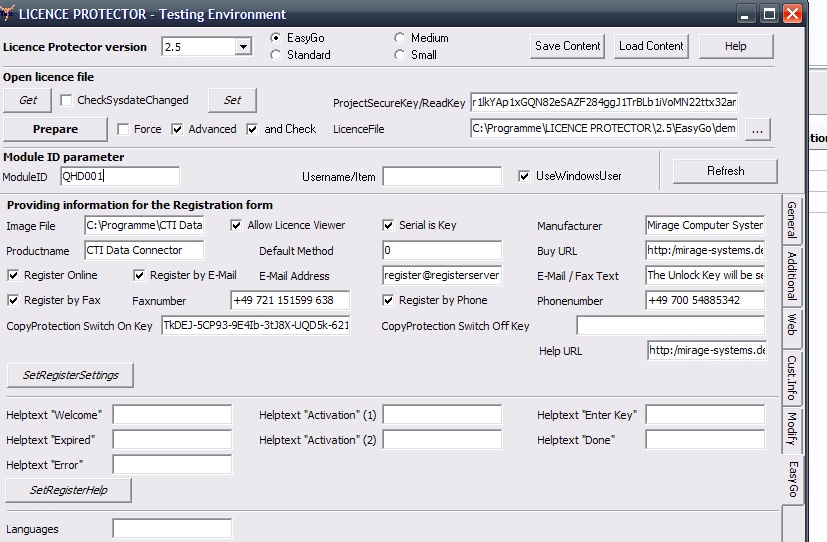Uncheck the UseWindowsUser checkbox

pos(524,176)
